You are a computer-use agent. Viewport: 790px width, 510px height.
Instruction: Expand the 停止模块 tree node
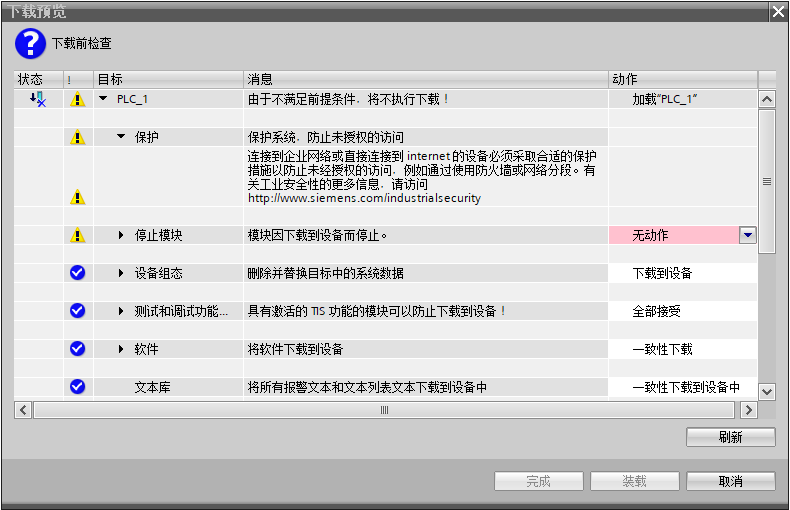coord(121,235)
